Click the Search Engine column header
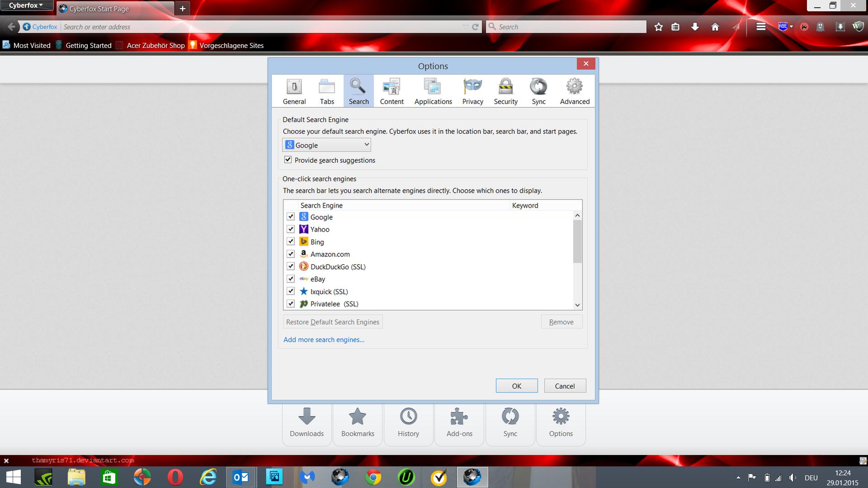The height and width of the screenshot is (488, 868). (403, 205)
